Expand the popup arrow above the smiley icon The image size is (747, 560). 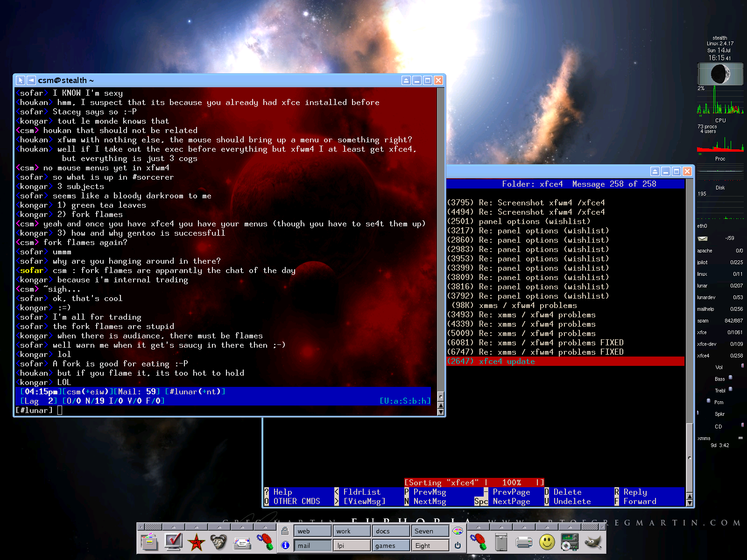[x=547, y=527]
